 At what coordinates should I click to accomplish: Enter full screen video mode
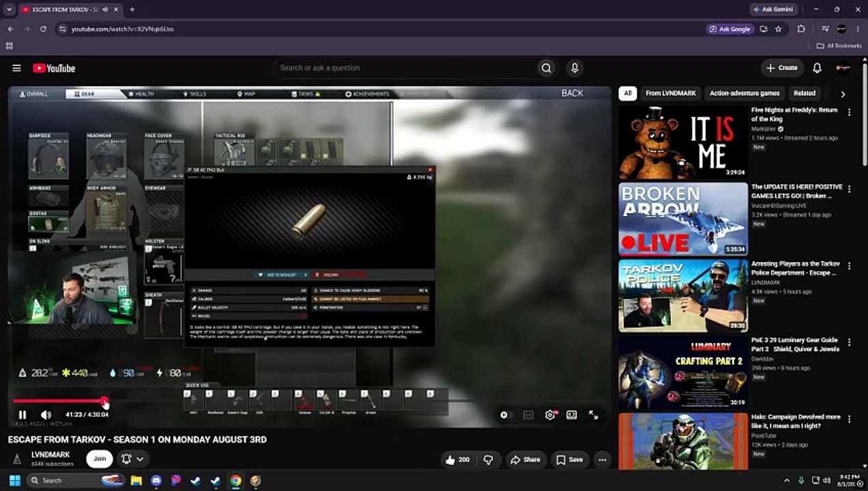pyautogui.click(x=594, y=415)
